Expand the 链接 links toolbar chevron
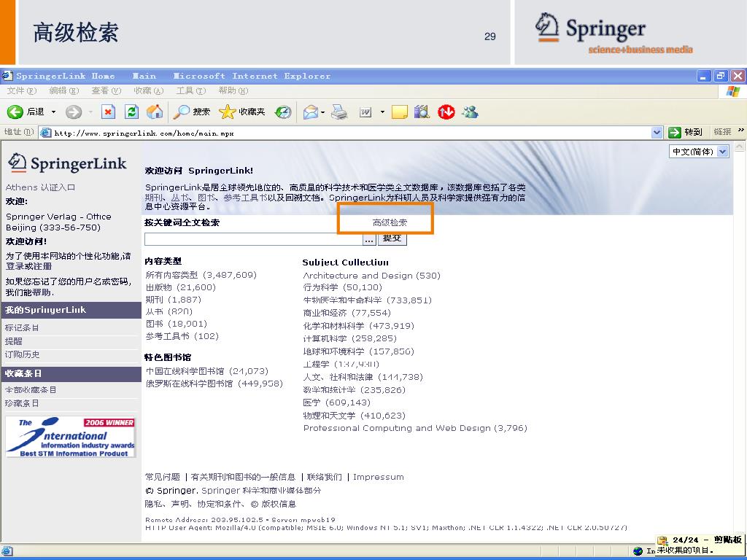 [x=741, y=131]
